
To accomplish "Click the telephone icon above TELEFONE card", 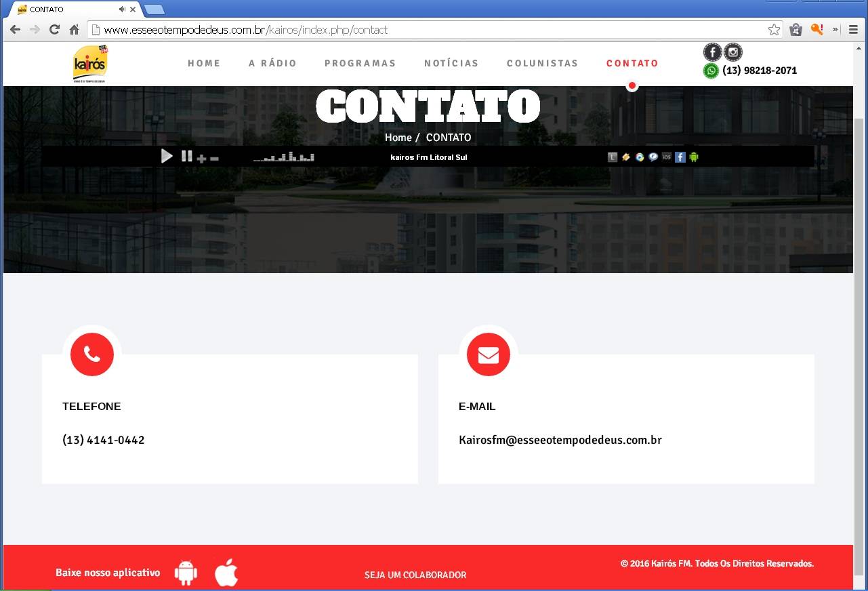I will point(91,354).
